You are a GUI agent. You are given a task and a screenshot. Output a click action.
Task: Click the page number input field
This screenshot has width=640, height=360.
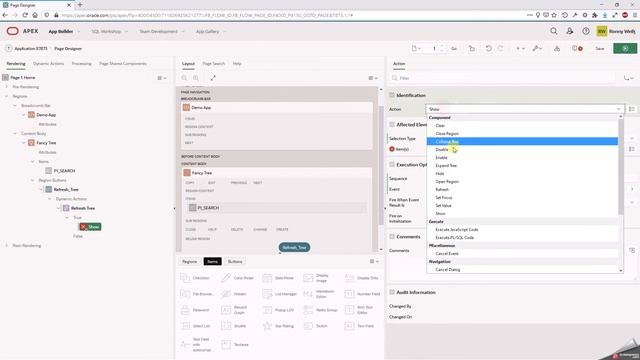click(435, 48)
